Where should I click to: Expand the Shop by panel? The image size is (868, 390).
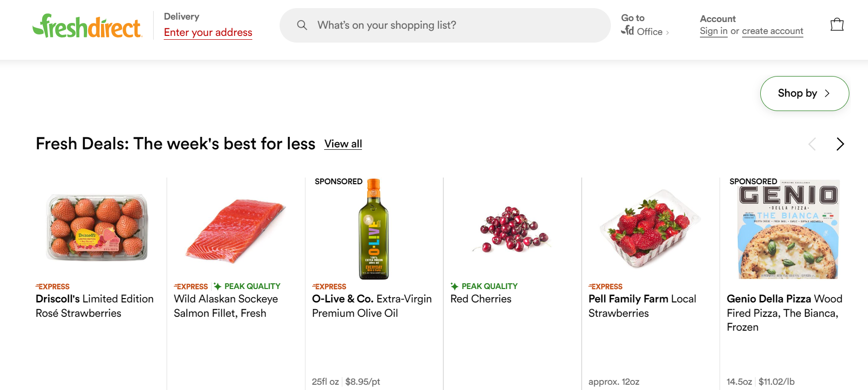[x=804, y=93]
